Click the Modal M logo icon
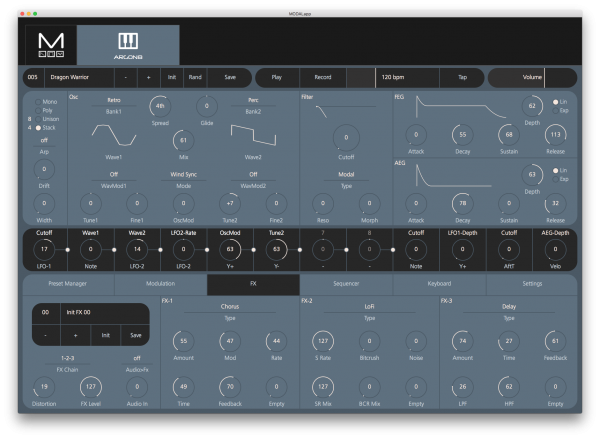600x439 pixels. (x=51, y=45)
